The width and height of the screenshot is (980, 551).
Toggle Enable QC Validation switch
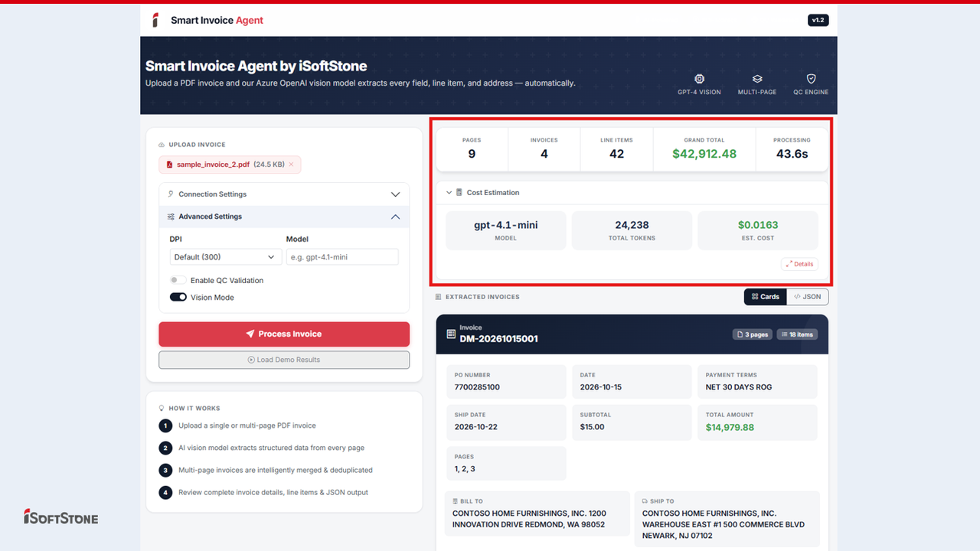pyautogui.click(x=178, y=280)
